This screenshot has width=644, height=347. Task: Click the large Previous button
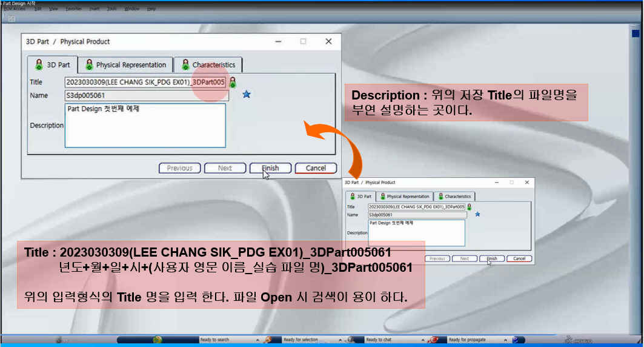[x=179, y=168]
